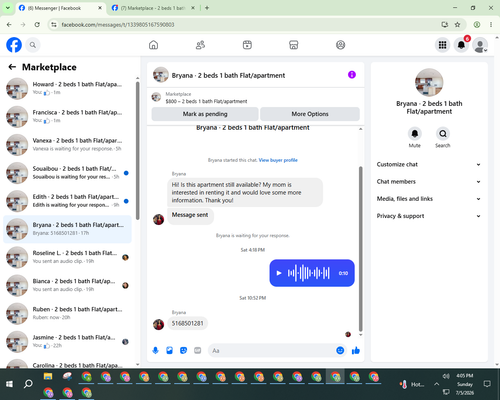Image resolution: width=500 pixels, height=400 pixels.
Task: Open the Howard conversation
Action: tap(67, 88)
